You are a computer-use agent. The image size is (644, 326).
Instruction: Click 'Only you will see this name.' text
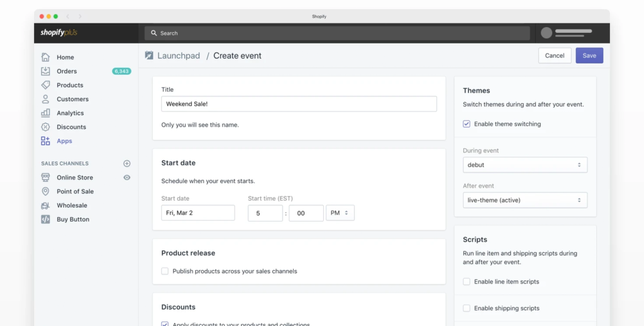[x=200, y=125]
